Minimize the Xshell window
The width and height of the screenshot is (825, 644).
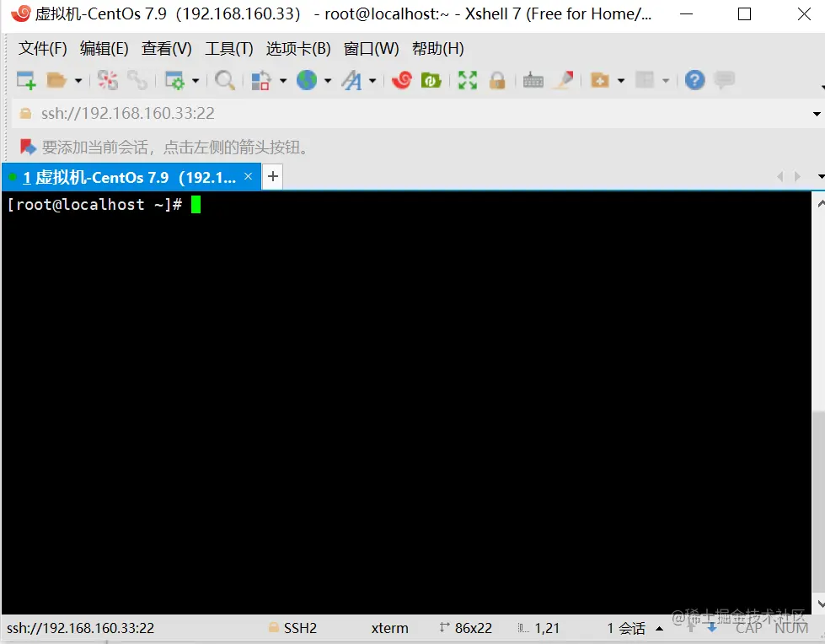pos(686,14)
